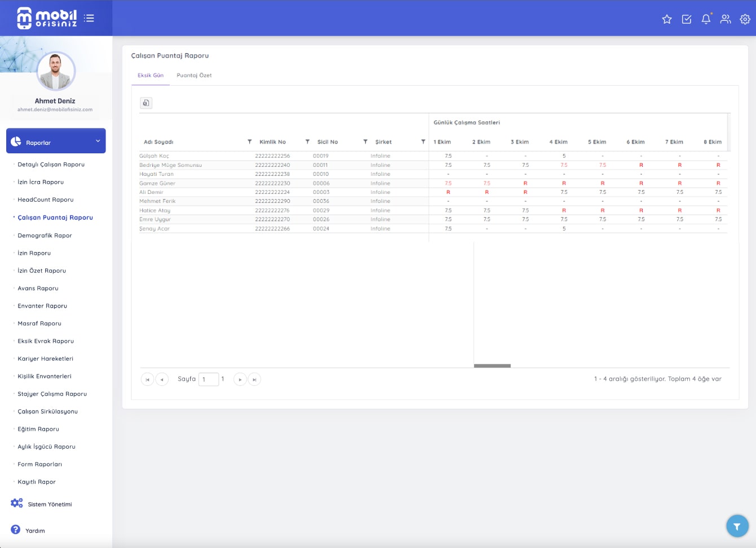The width and height of the screenshot is (756, 548).
Task: Open filter for Şirket column
Action: click(x=423, y=142)
